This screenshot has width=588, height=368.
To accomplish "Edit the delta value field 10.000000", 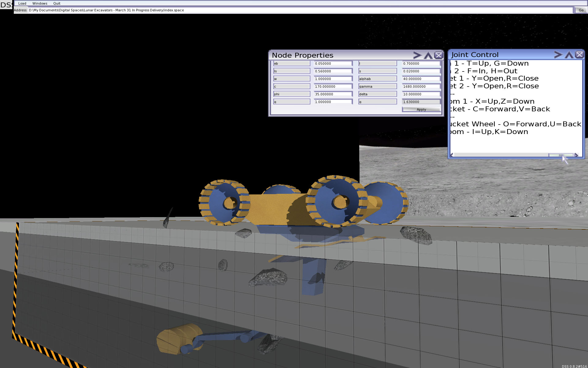I will [421, 94].
